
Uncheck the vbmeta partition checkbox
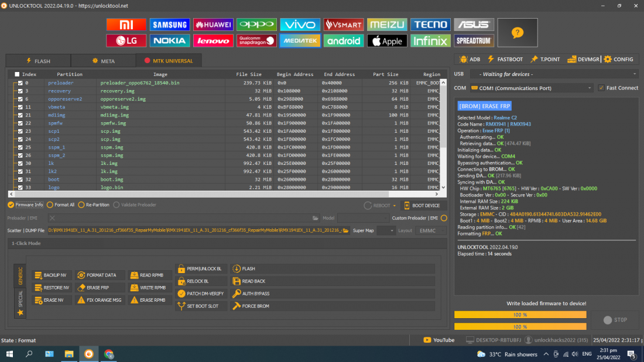[x=20, y=107]
